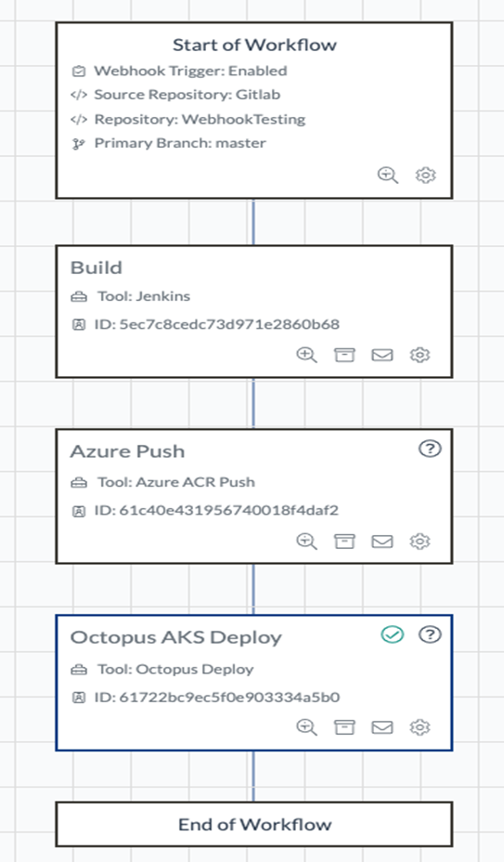Screen dimensions: 504x862
Task: Open the Azure Push settings gear
Action: [x=420, y=542]
